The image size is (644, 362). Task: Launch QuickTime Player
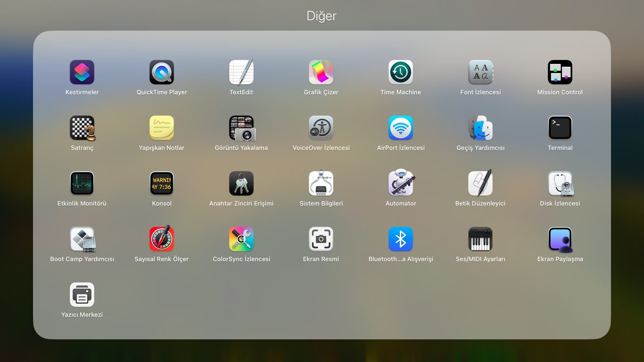coord(162,73)
